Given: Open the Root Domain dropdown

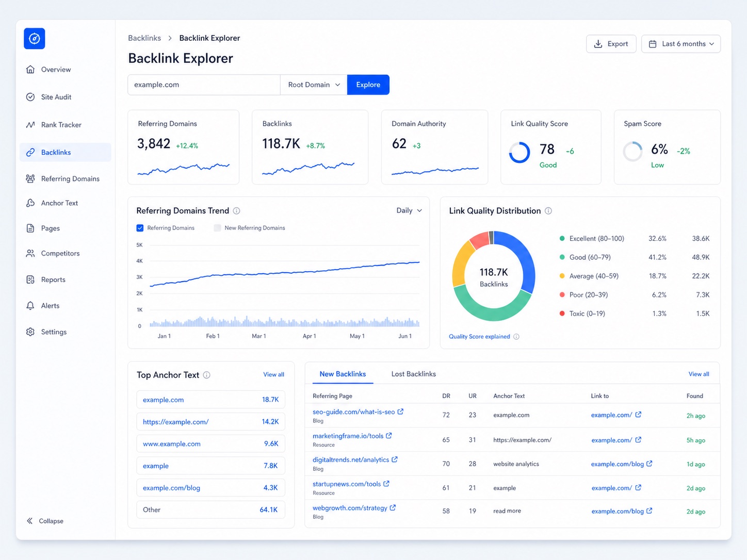Looking at the screenshot, I should [x=314, y=85].
